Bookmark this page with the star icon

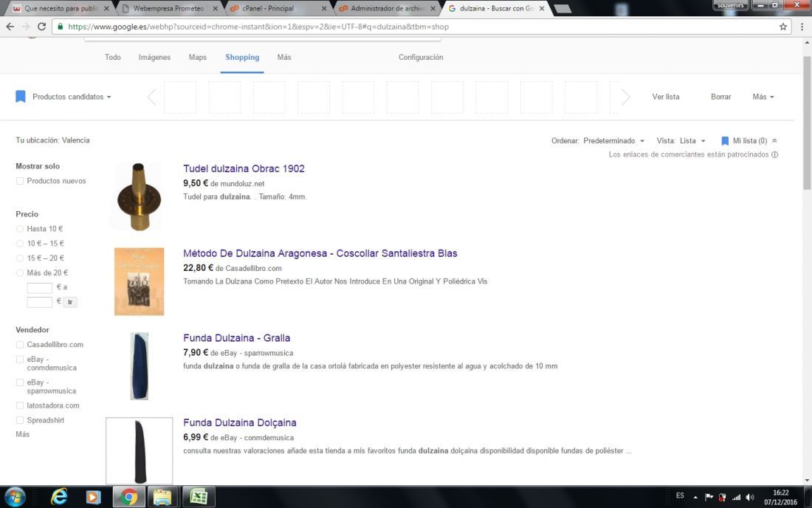[x=783, y=27]
